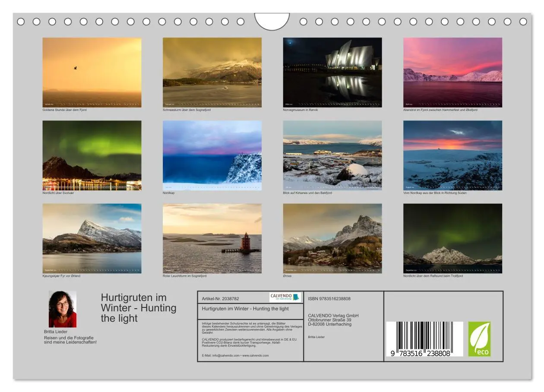Click small 'Britta Lieder' in publisher box

(x=316, y=337)
